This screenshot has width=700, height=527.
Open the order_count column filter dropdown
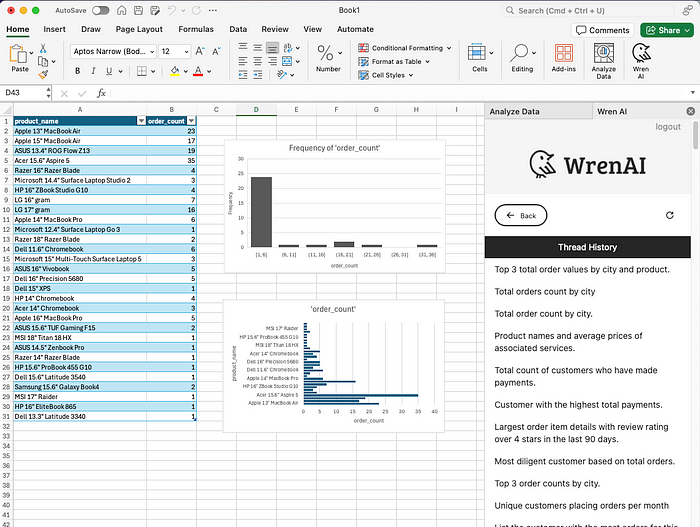(191, 120)
